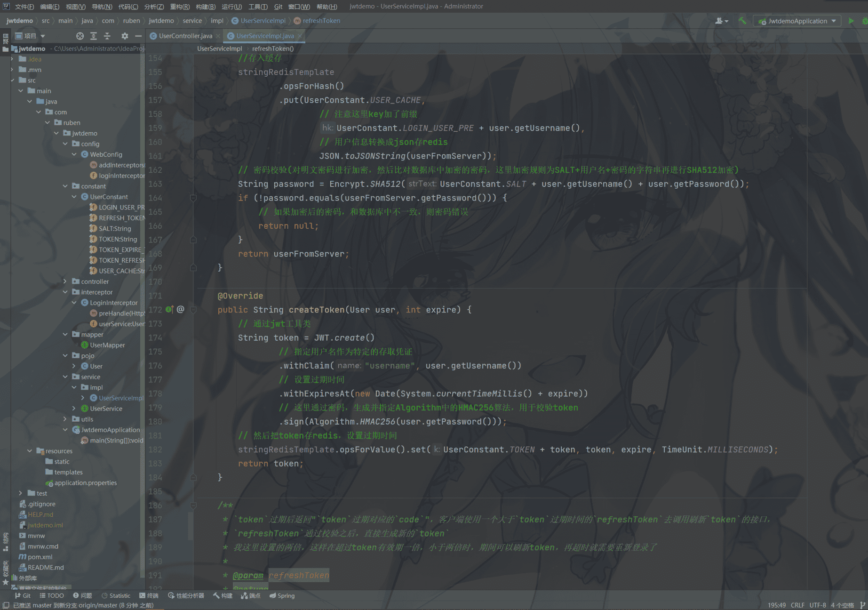Image resolution: width=868 pixels, height=610 pixels.
Task: Click the UTF-8 encoding in status bar
Action: point(817,605)
